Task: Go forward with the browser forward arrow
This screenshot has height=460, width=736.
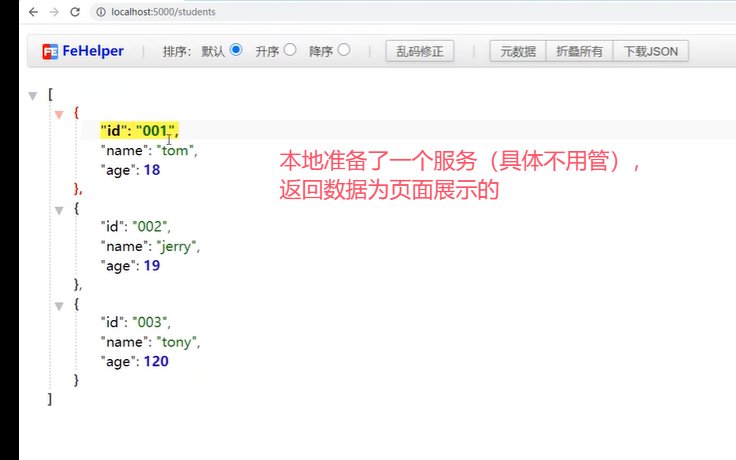Action: pos(54,12)
